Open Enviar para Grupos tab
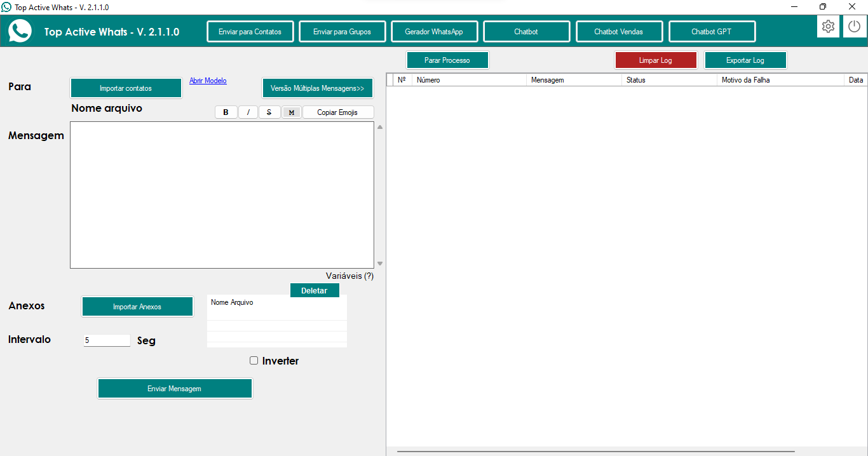Image resolution: width=868 pixels, height=456 pixels. pyautogui.click(x=342, y=32)
